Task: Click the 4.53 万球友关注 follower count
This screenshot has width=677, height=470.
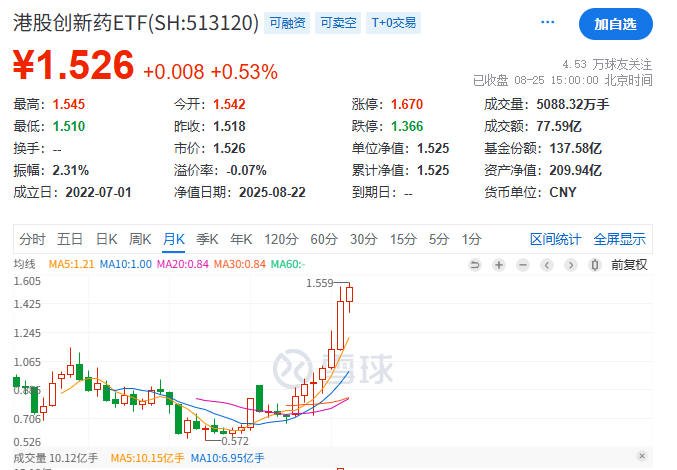Action: pyautogui.click(x=607, y=64)
